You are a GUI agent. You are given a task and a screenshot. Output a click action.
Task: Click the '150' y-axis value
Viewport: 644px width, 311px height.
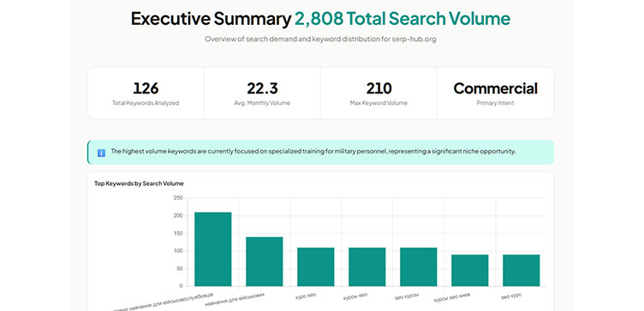pos(178,233)
